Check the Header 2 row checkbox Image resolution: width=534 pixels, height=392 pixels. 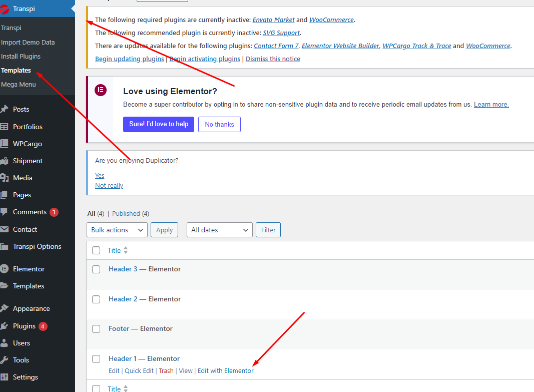(96, 299)
